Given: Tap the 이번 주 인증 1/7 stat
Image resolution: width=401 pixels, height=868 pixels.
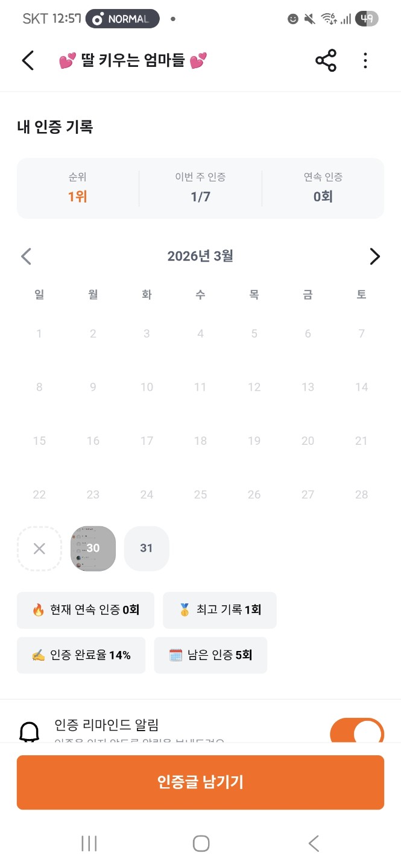Looking at the screenshot, I should click(200, 187).
